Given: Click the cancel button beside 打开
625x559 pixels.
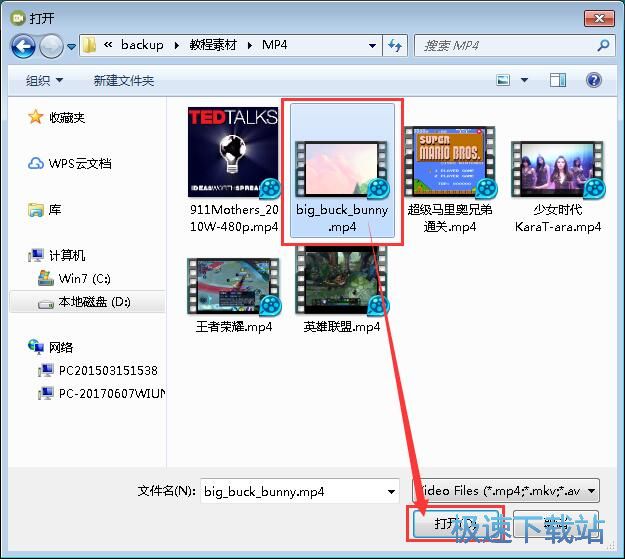Looking at the screenshot, I should [x=556, y=524].
